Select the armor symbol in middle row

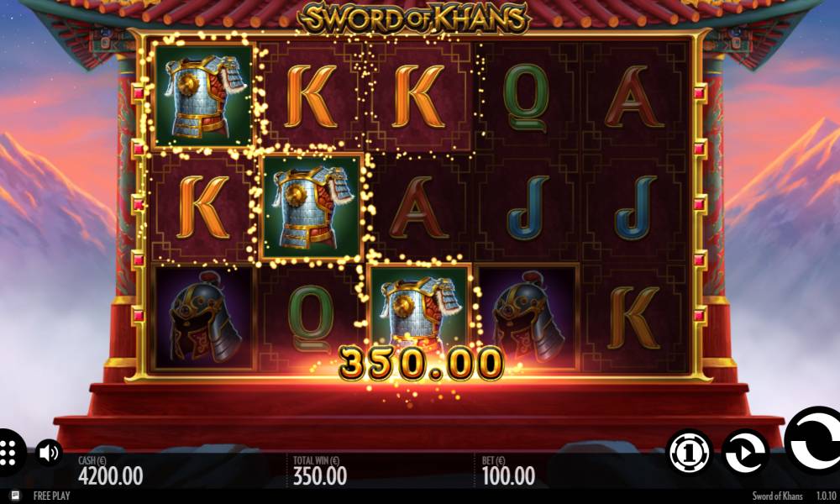click(x=312, y=206)
